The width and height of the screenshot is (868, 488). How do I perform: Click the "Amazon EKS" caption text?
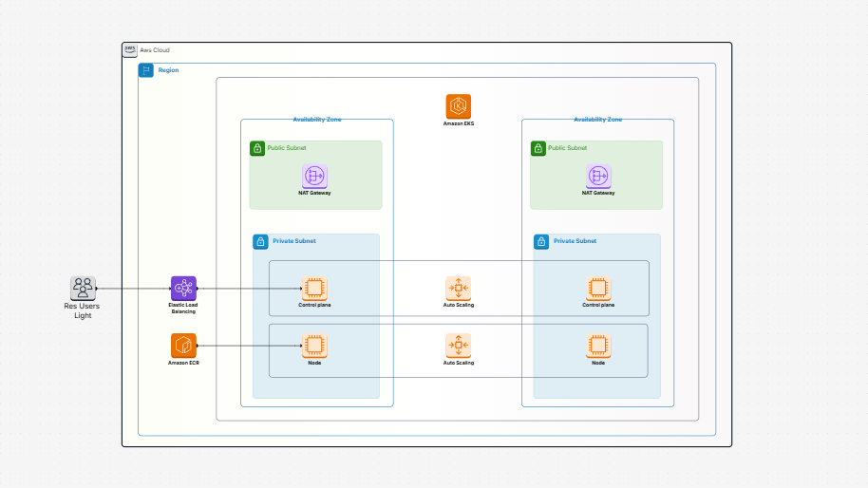tap(459, 124)
